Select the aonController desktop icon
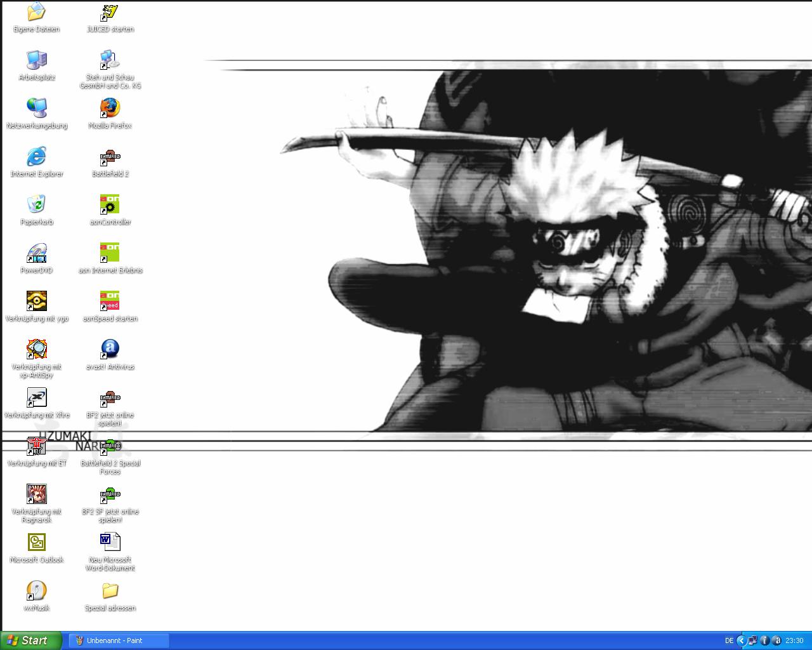This screenshot has height=650, width=812. (x=110, y=204)
